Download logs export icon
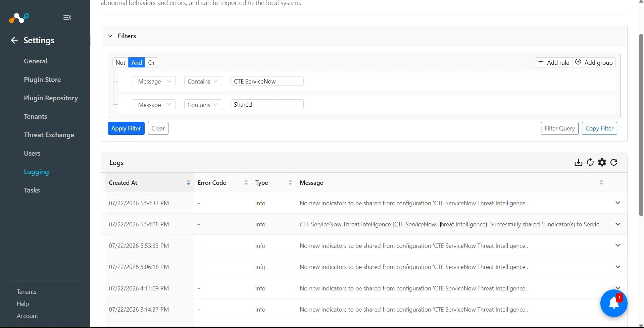Screen dimensions: 644x328 pyautogui.click(x=578, y=163)
